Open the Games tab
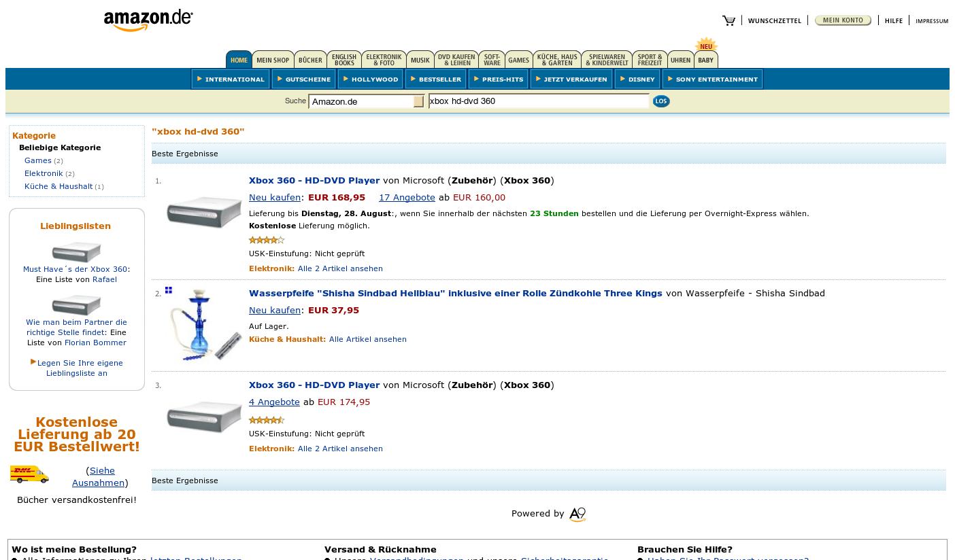The width and height of the screenshot is (955, 560). click(x=518, y=60)
